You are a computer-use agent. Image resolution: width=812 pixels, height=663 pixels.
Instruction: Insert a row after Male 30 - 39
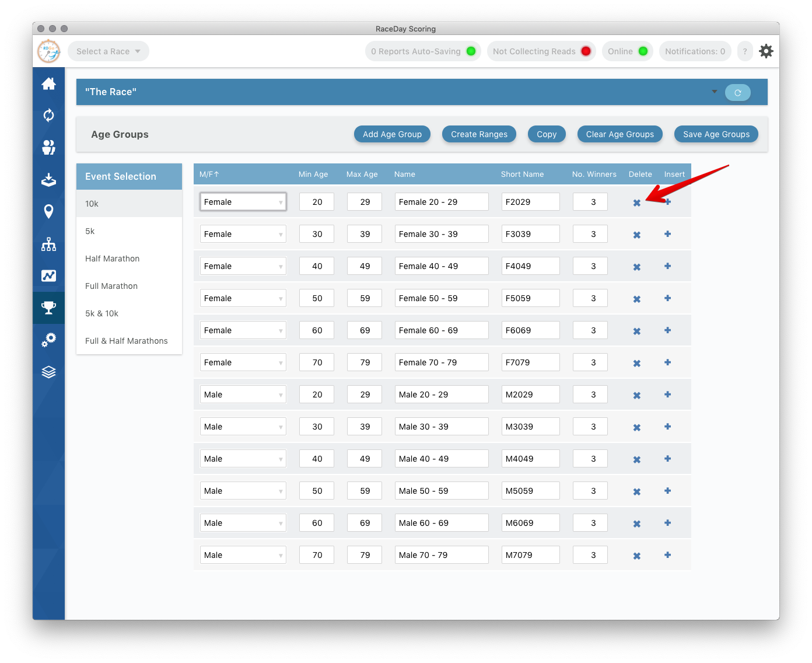tap(667, 427)
